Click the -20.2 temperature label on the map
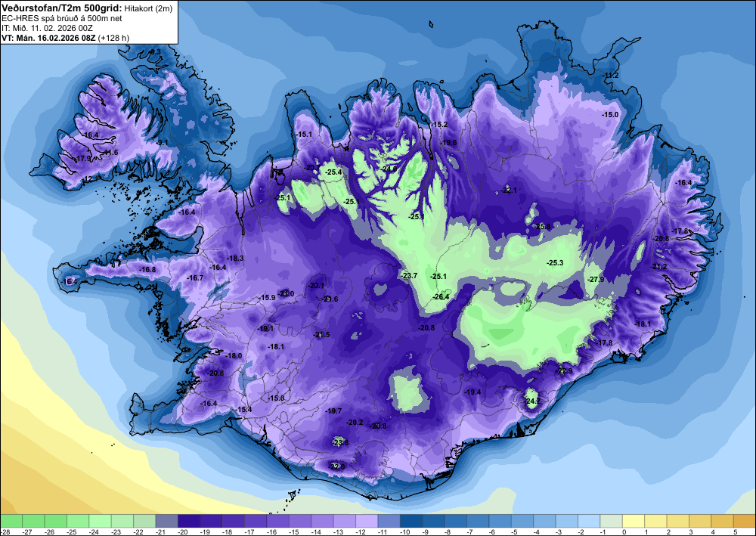The image size is (756, 536). tap(355, 422)
